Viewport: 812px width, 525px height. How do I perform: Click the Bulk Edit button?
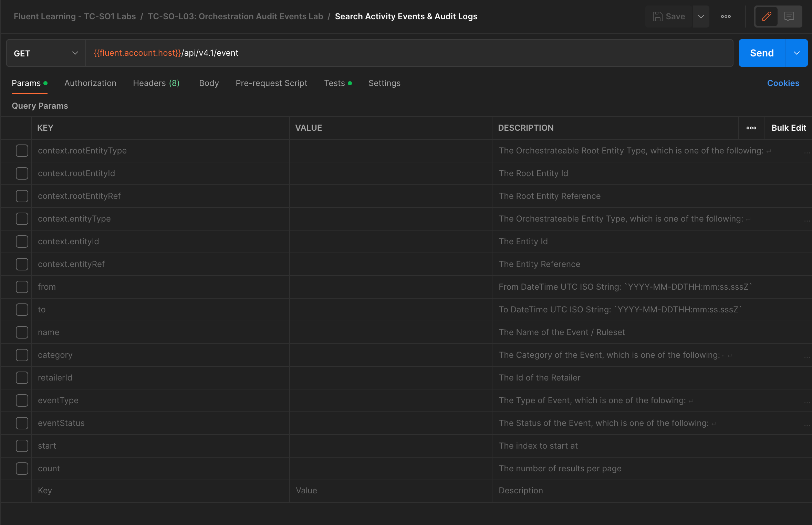click(x=788, y=128)
